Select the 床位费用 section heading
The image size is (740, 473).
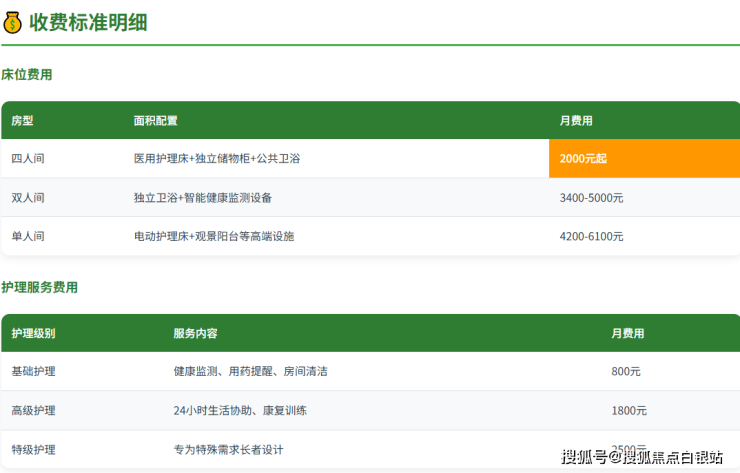point(27,75)
